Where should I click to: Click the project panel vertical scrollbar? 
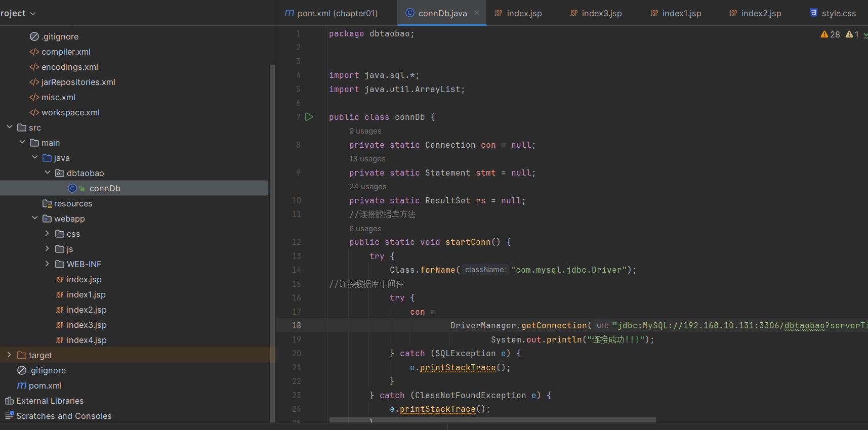272,243
